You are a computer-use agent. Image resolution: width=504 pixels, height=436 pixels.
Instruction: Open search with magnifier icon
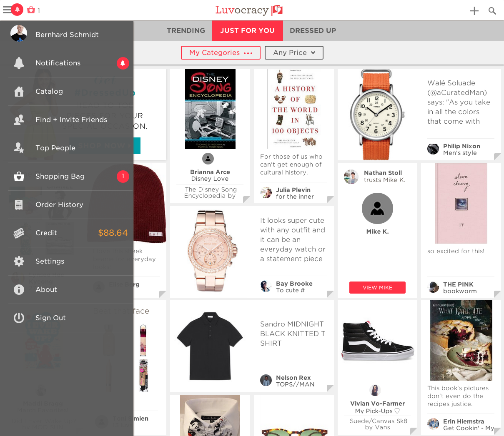pos(492,11)
